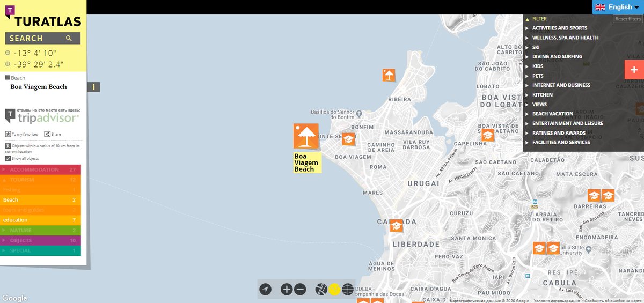Image resolution: width=644 pixels, height=303 pixels.
Task: Zoom out with the minus map button
Action: click(300, 290)
